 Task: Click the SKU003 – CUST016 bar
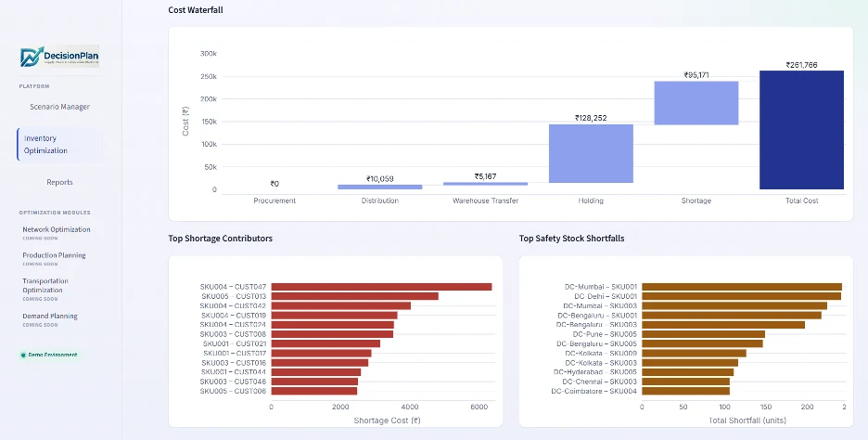click(319, 362)
